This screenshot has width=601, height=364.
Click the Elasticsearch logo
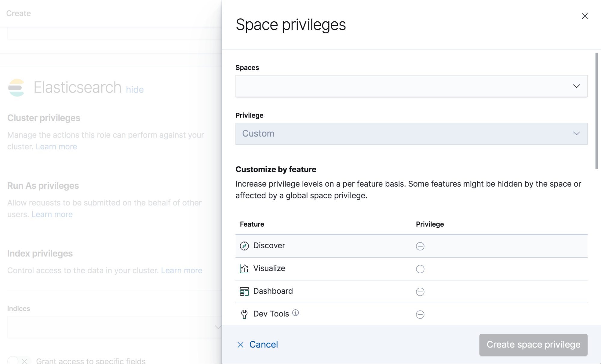(17, 87)
